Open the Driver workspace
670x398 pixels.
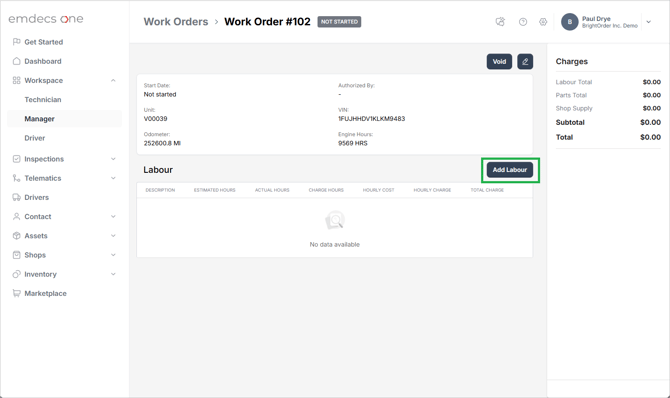point(35,138)
